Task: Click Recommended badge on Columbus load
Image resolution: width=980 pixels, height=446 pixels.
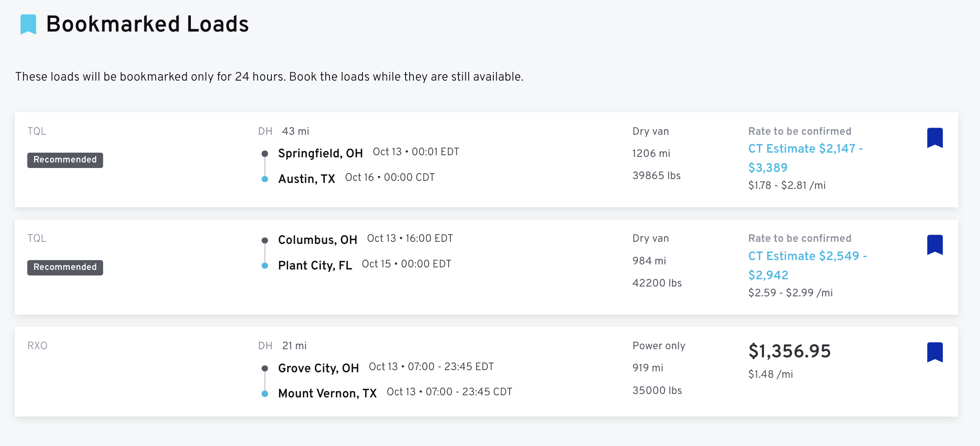Action: 65,267
